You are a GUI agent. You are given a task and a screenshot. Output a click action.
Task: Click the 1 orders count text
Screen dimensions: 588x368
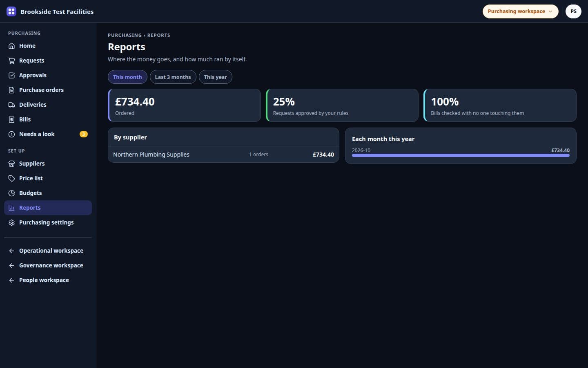coord(258,155)
